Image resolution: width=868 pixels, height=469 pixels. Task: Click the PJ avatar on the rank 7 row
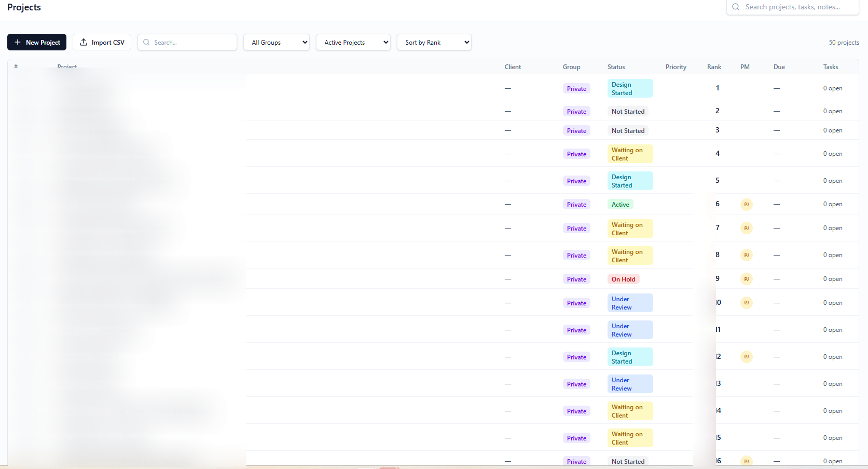[x=746, y=228]
